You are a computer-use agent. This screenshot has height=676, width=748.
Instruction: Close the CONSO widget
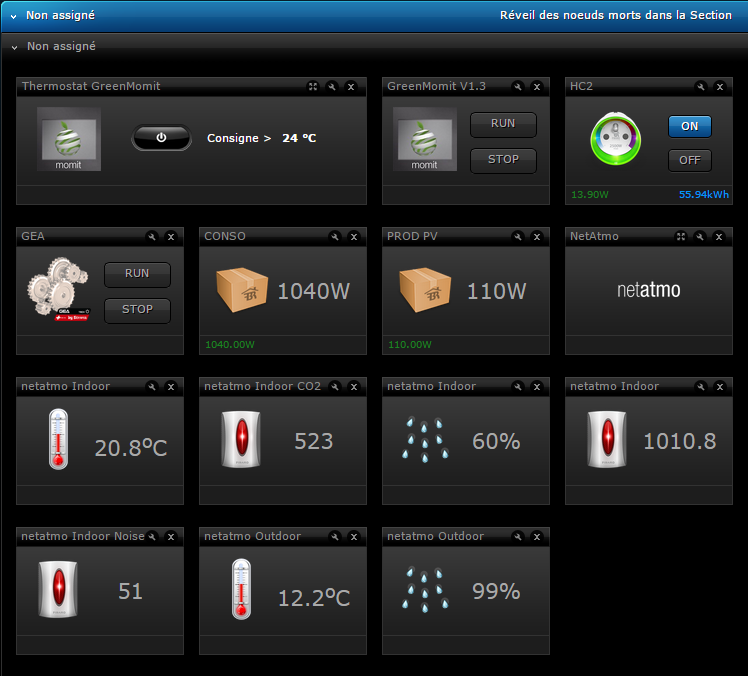click(354, 237)
